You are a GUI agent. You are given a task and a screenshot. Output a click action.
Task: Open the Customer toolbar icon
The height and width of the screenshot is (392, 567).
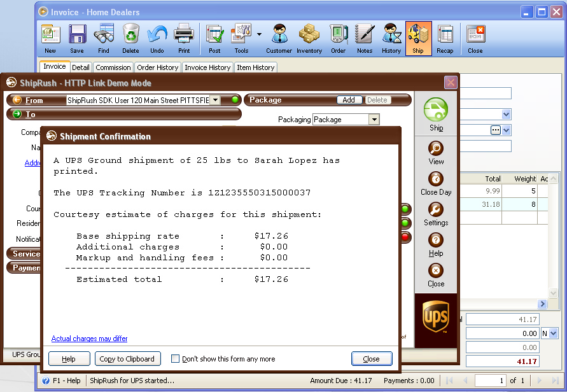pos(279,39)
